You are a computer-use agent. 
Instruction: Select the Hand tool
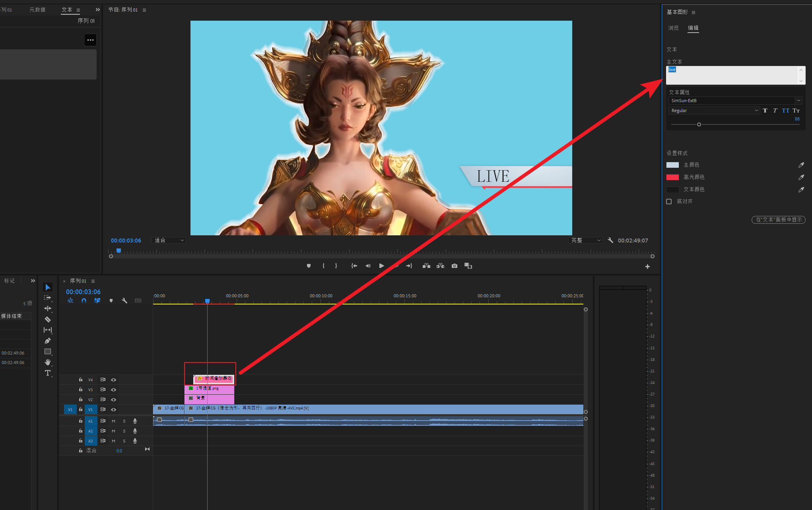tap(48, 362)
